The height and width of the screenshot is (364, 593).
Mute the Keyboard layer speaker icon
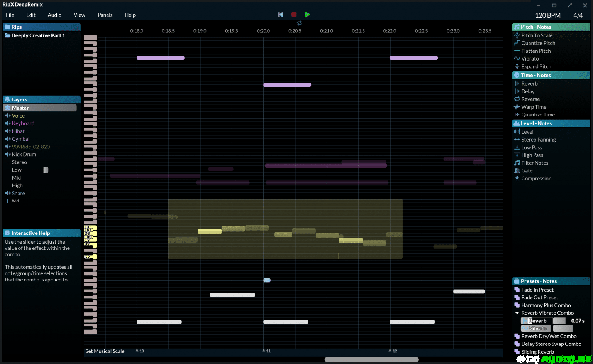(7, 123)
